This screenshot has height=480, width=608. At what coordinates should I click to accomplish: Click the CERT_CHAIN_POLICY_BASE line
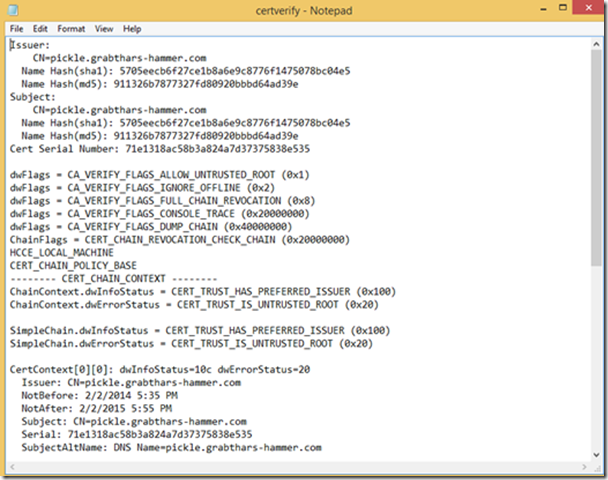[x=73, y=266]
